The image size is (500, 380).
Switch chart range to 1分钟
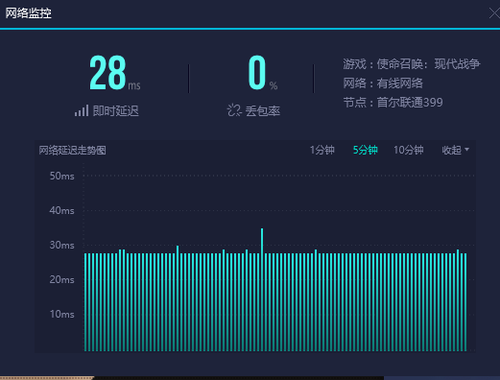(x=322, y=150)
